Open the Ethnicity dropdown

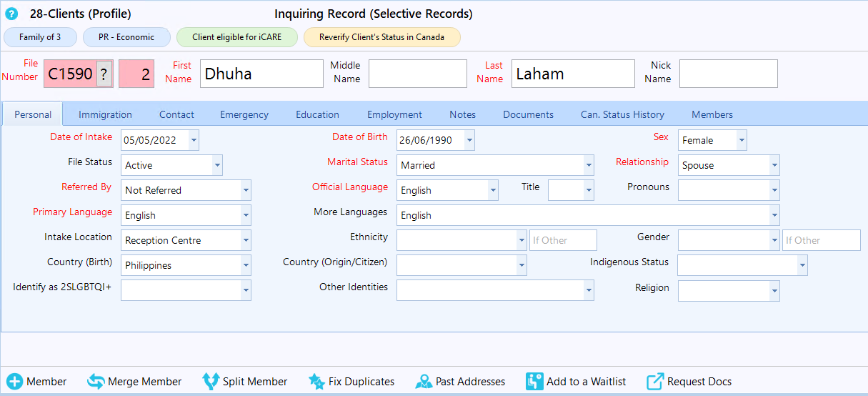(x=522, y=240)
